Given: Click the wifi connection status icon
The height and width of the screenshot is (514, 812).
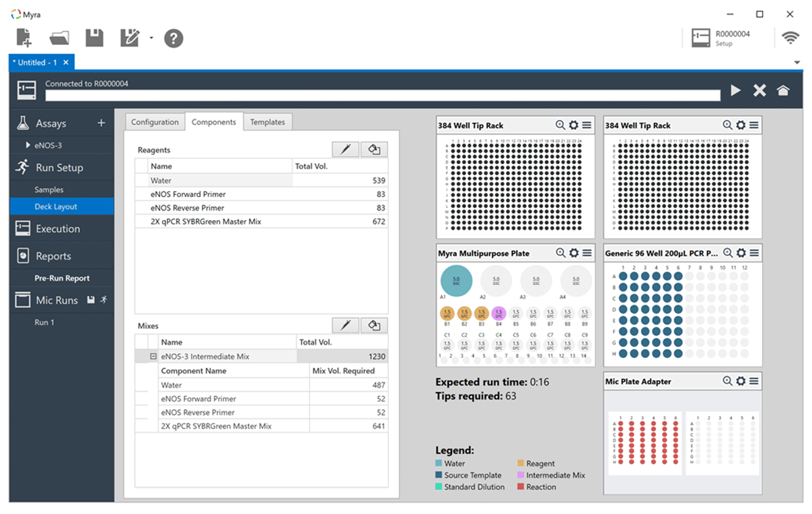Looking at the screenshot, I should click(791, 38).
